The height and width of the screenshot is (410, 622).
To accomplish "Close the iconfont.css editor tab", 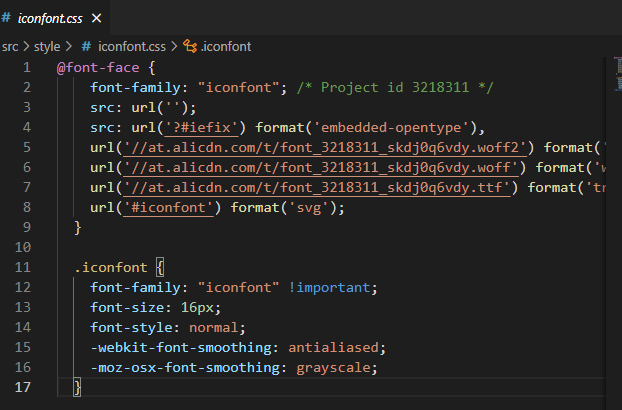I will pyautogui.click(x=96, y=19).
